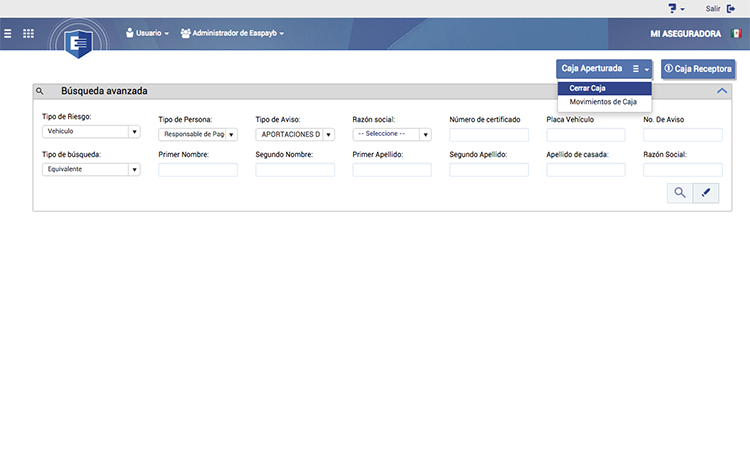Click the magnifier icon beside Búsqueda avanzada
The width and height of the screenshot is (750, 461).
(x=40, y=91)
